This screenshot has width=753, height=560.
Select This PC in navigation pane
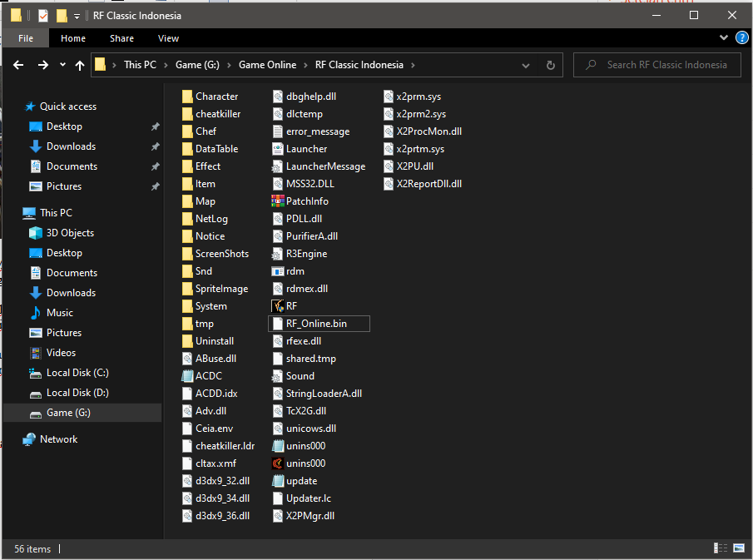(56, 213)
